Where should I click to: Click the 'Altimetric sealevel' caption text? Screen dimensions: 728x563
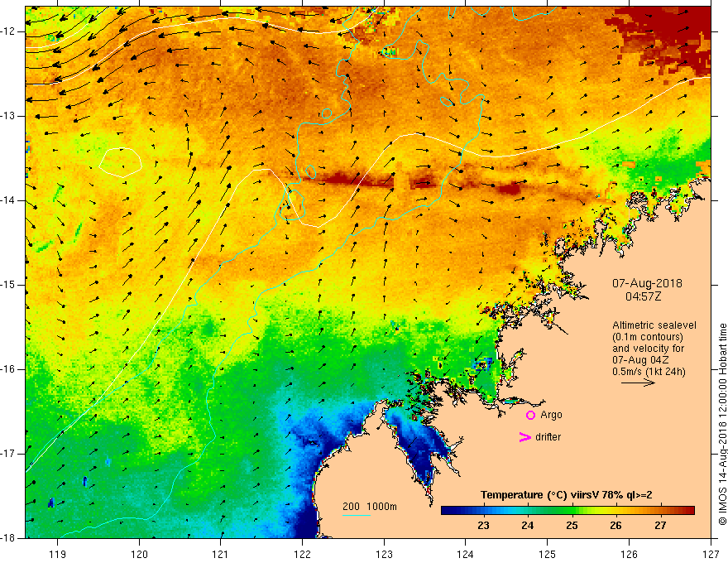point(654,325)
